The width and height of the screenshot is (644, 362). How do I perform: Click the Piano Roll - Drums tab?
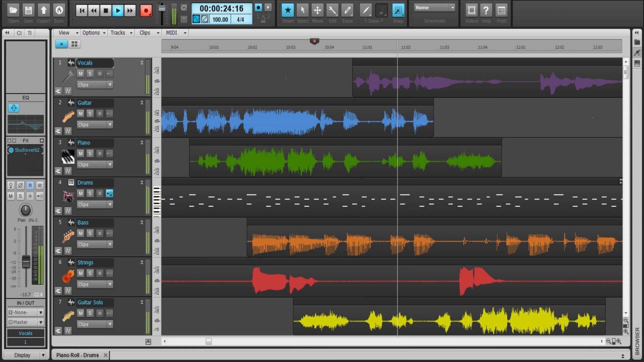point(77,355)
